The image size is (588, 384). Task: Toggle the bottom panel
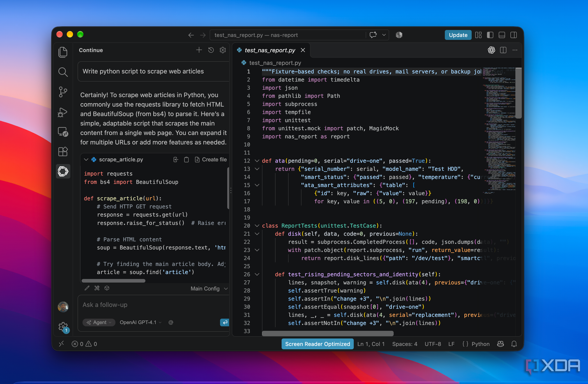[x=502, y=35]
